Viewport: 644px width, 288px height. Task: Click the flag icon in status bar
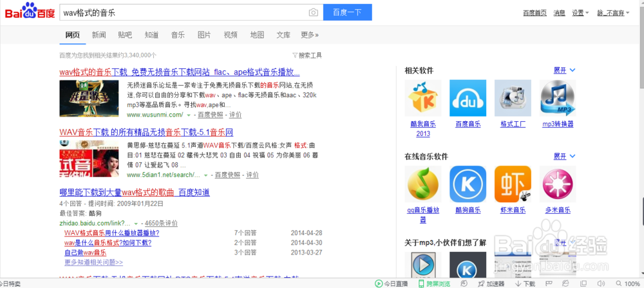pyautogui.click(x=548, y=283)
